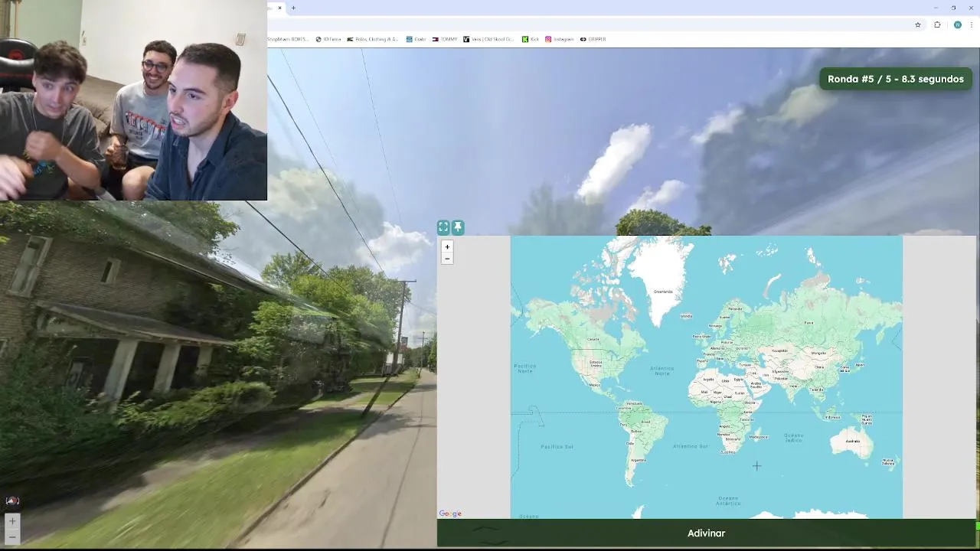This screenshot has width=980, height=551.
Task: Bookmark this page with the star icon
Action: 918,24
